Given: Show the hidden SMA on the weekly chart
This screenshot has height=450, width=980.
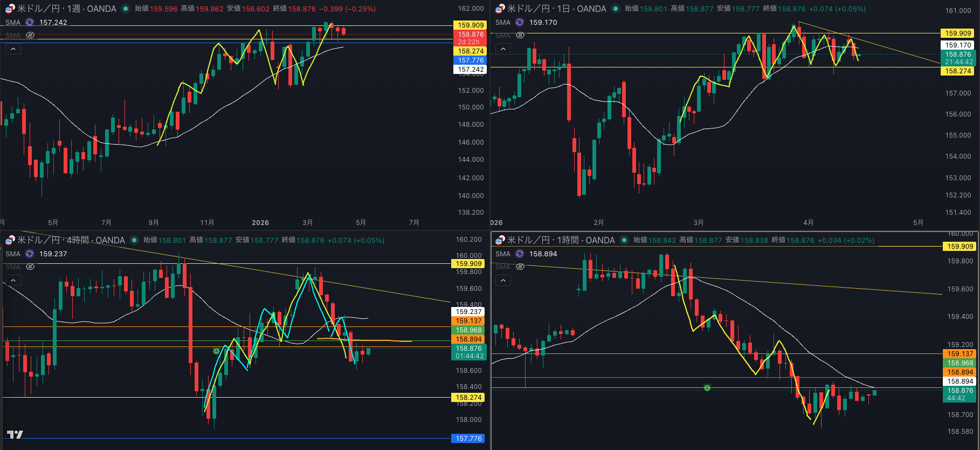Looking at the screenshot, I should tap(30, 35).
